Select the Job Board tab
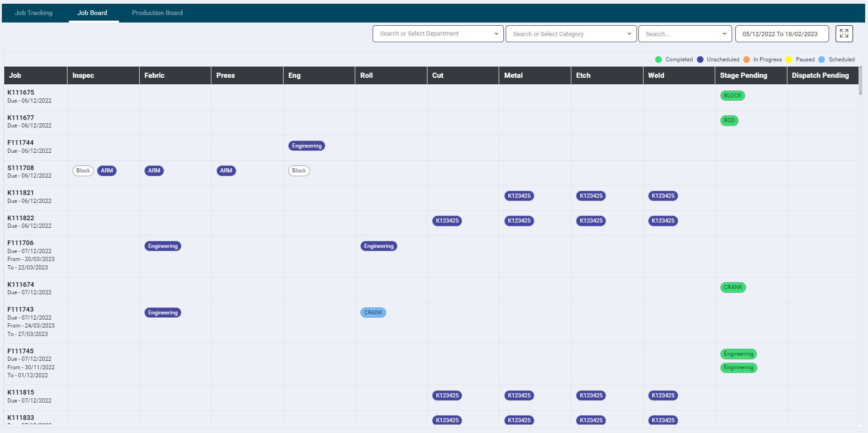Viewport: 868px width, 433px height. point(92,13)
